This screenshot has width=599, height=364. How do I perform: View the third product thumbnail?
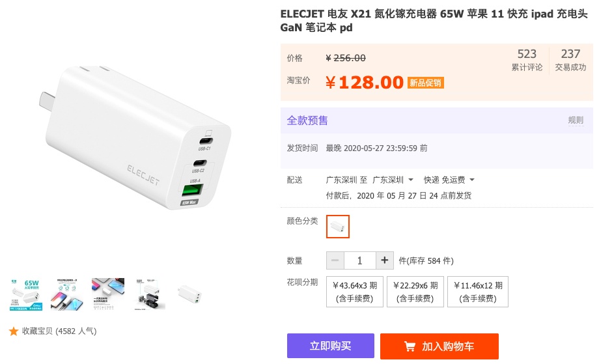point(107,294)
